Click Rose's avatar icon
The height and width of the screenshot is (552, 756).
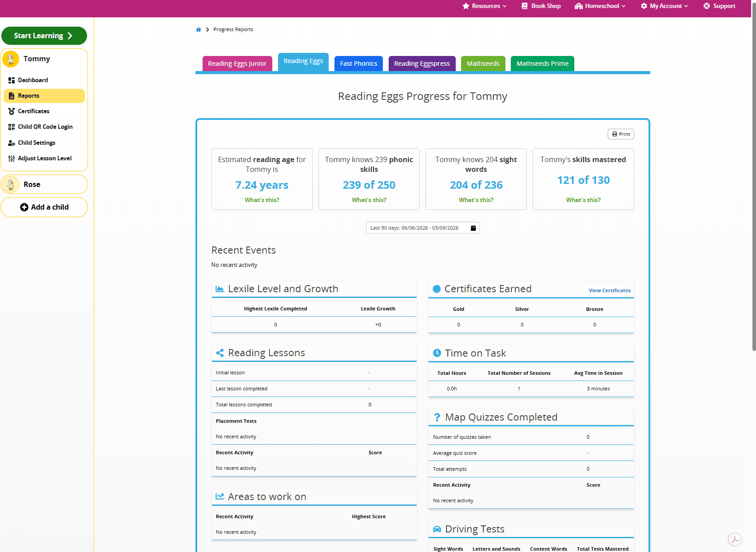tap(11, 184)
